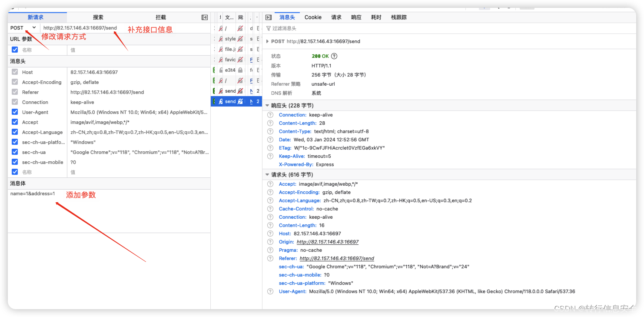Open help icon beside 200 OK status
644x317 pixels.
point(334,56)
